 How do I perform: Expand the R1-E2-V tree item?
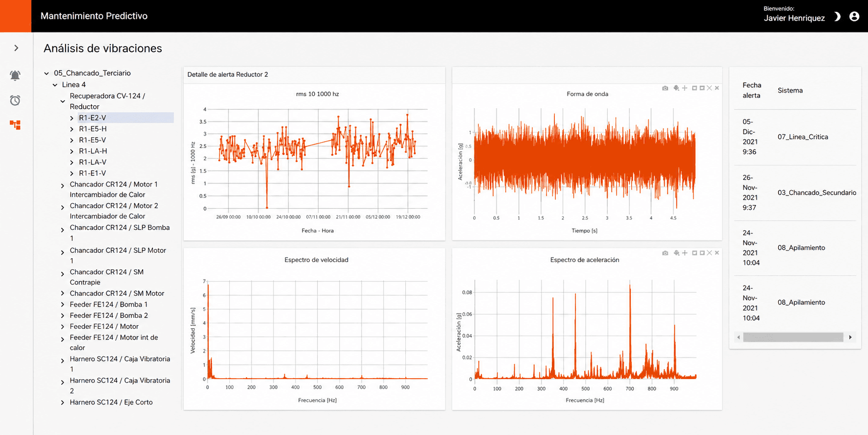click(72, 118)
